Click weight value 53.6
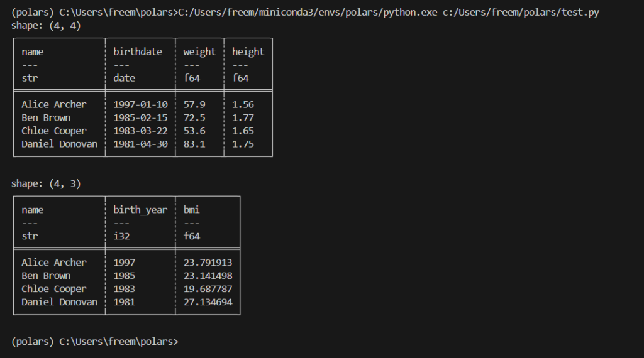Screen dimensions: 644x358 coord(194,131)
